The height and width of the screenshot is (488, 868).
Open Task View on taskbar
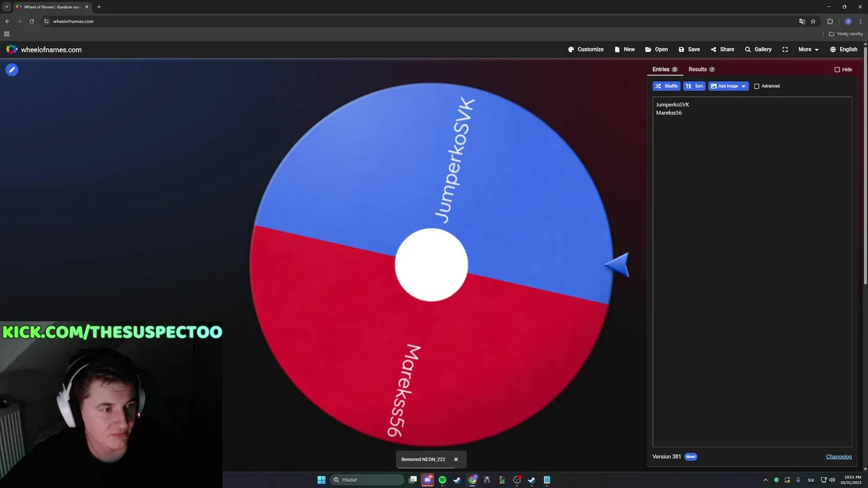413,480
